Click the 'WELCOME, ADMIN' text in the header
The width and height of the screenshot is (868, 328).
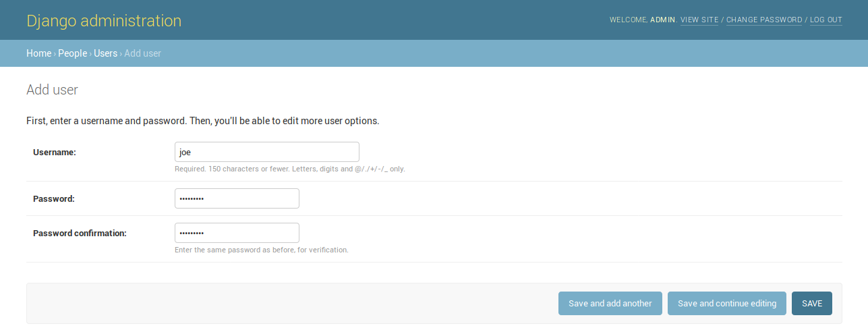click(643, 20)
